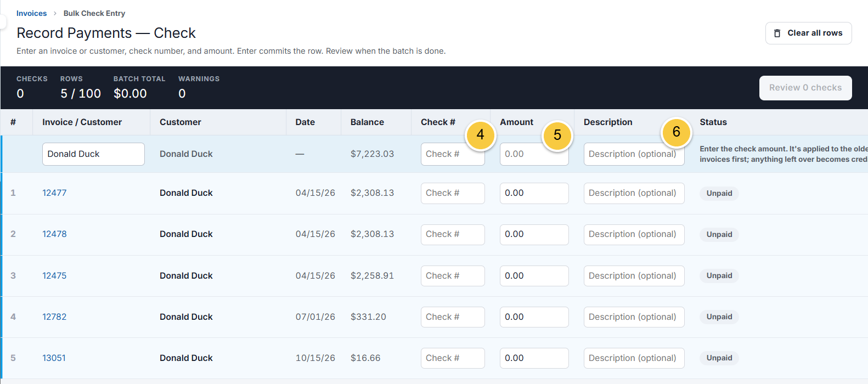Click the $331.20 balance cell
Screen dimensions: 868x384
368,317
